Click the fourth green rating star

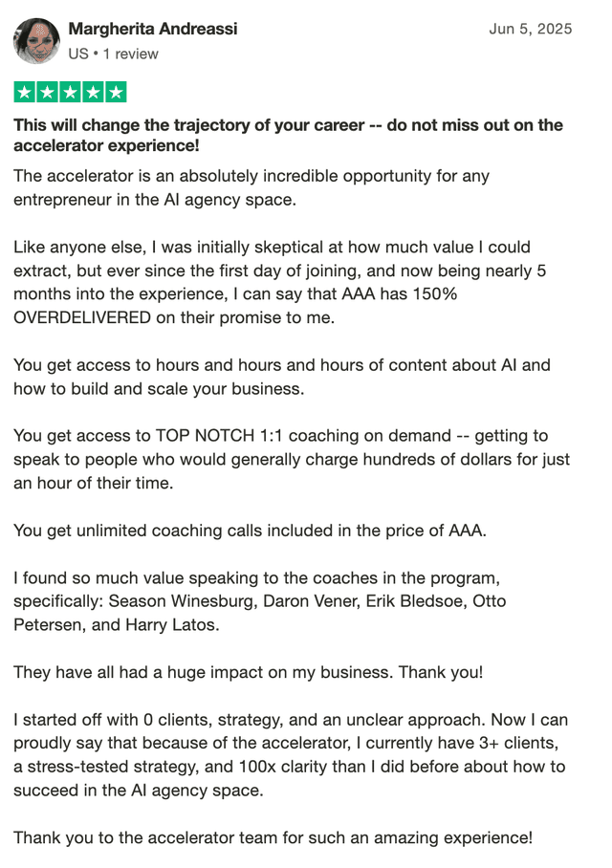click(x=93, y=93)
